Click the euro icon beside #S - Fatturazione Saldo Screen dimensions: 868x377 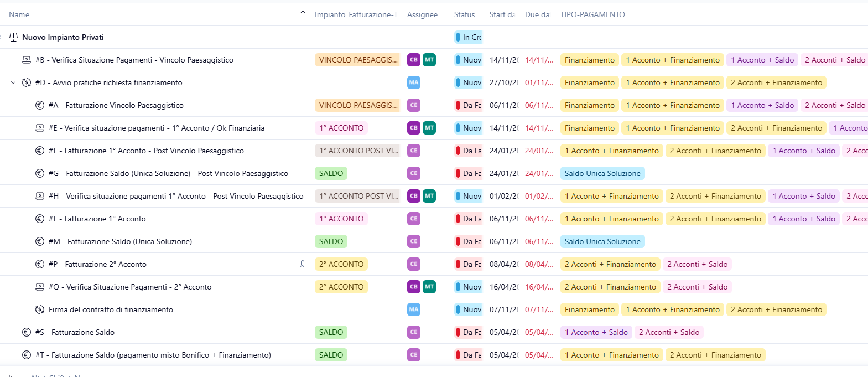pyautogui.click(x=27, y=332)
